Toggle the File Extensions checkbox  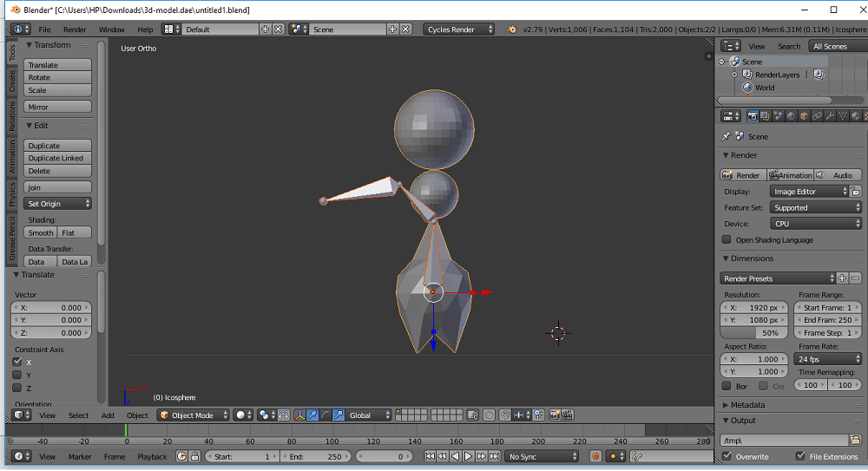pos(800,456)
